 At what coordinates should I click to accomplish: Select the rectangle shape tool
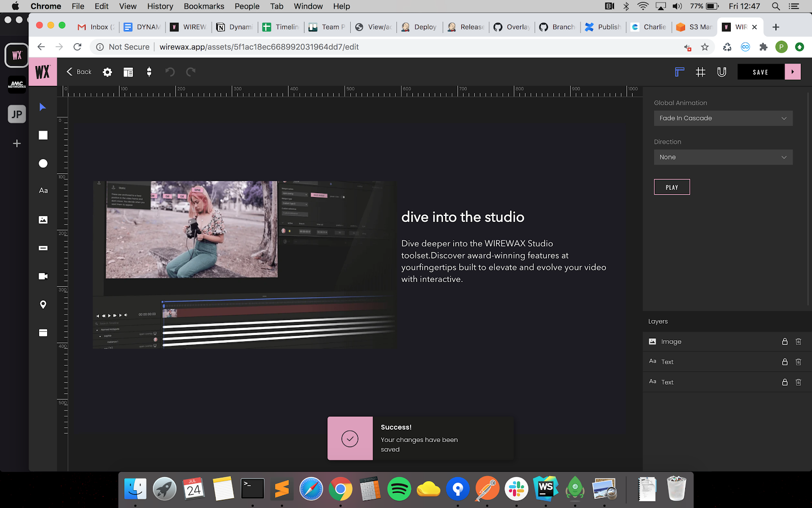[x=43, y=135]
